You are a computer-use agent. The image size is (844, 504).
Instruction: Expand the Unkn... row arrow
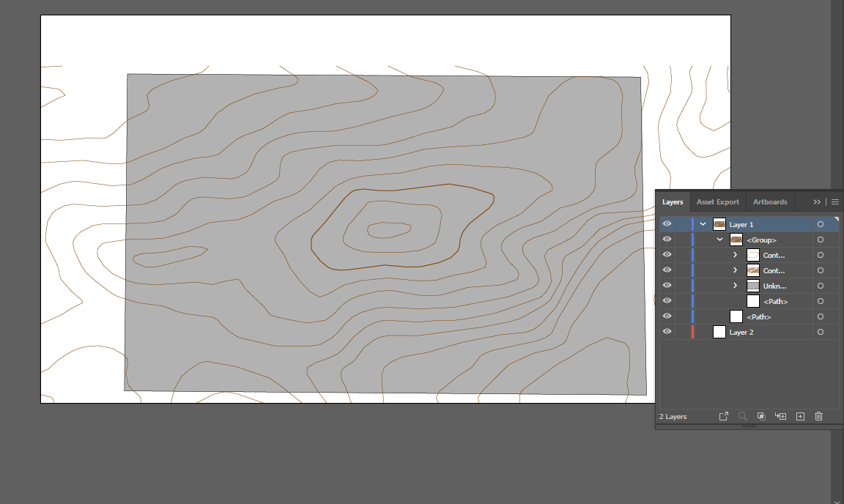click(x=736, y=286)
